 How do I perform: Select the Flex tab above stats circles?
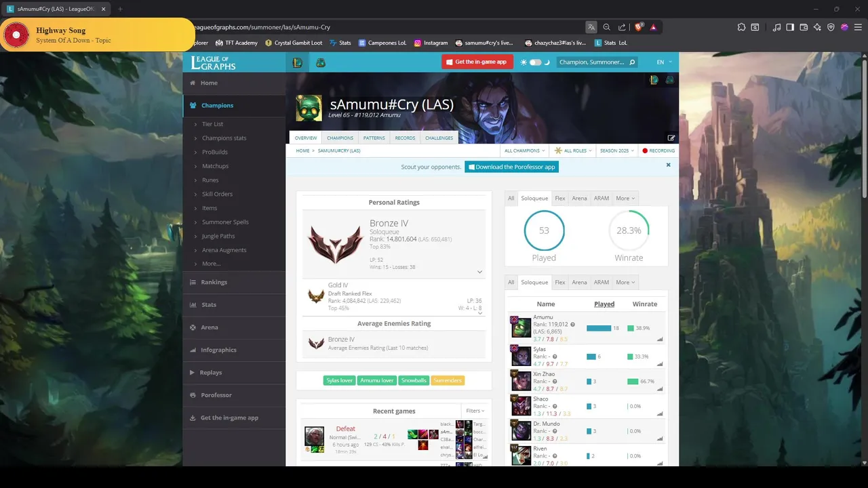560,199
